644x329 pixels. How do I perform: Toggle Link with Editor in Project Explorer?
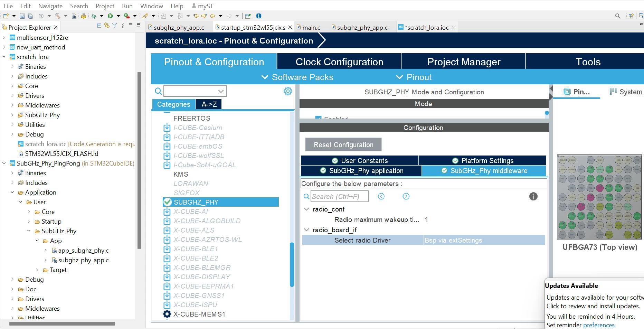pos(107,25)
